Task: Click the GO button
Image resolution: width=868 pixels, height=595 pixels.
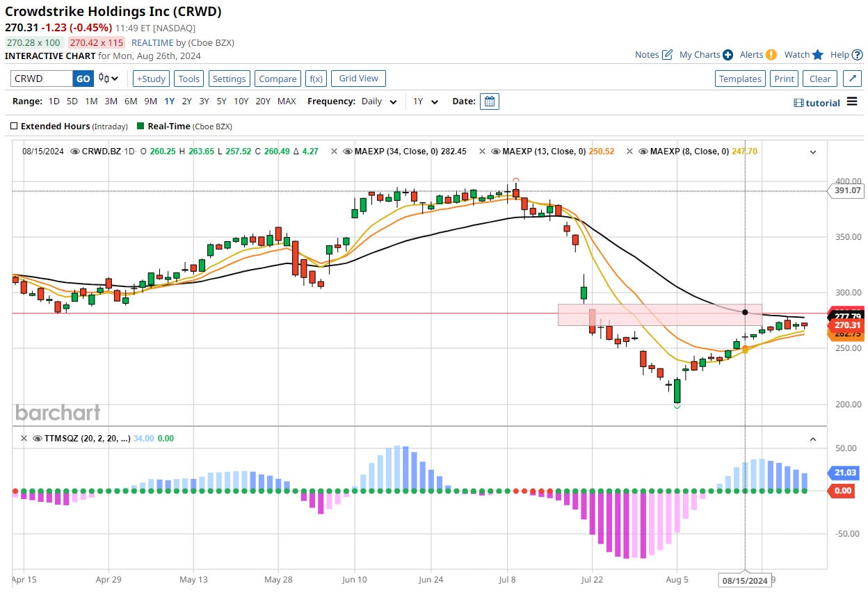Action: tap(83, 79)
